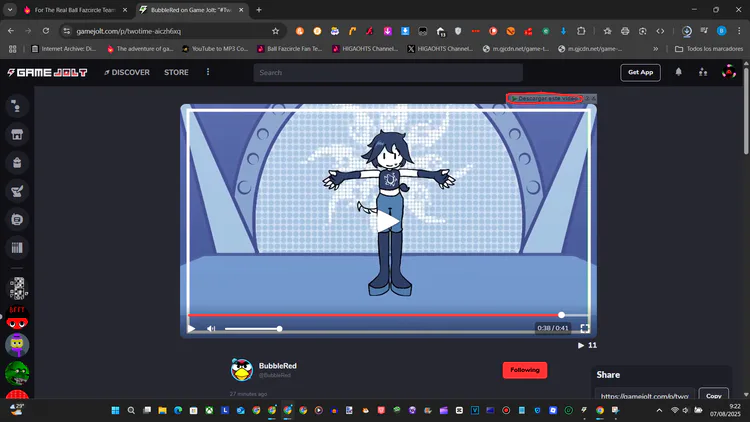The width and height of the screenshot is (750, 422).
Task: Open the site information icon in address bar
Action: 67,31
